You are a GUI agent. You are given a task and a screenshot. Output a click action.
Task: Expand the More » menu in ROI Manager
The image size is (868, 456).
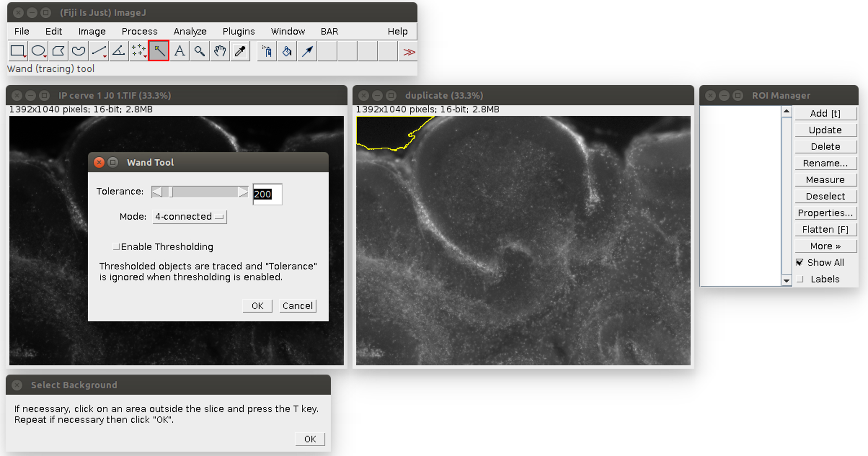825,246
